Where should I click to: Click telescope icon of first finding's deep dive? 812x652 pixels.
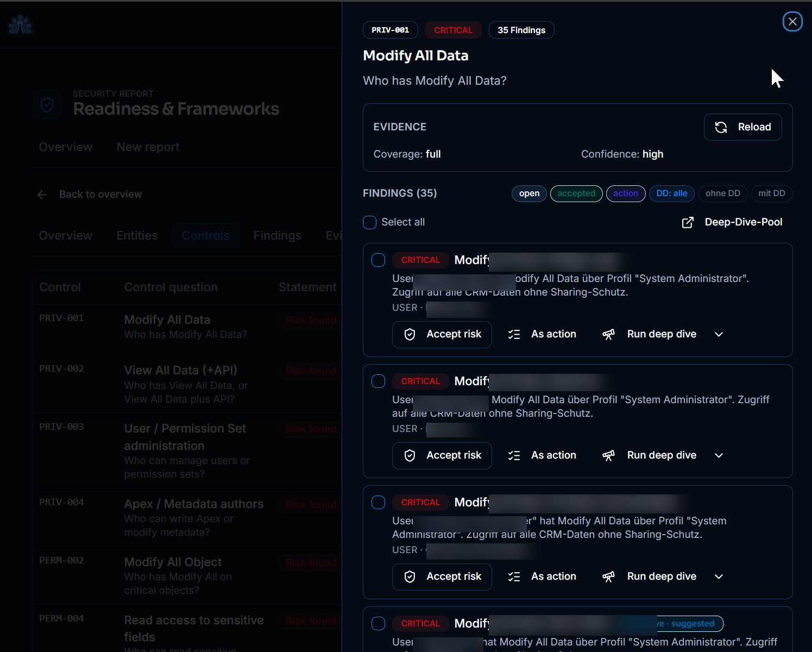(x=608, y=334)
